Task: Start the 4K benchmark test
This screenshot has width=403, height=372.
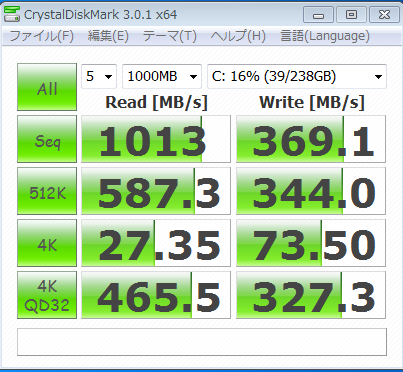Action: pos(47,243)
